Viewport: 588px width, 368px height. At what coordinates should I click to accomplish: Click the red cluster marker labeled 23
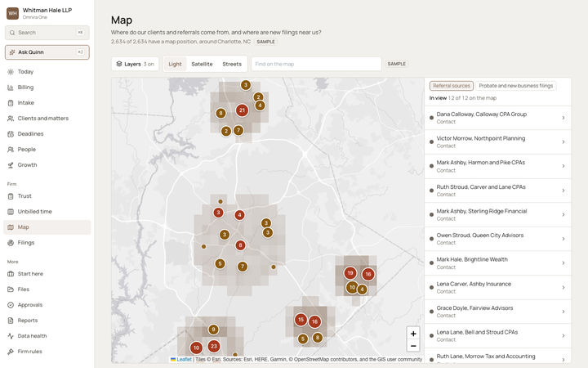click(213, 346)
